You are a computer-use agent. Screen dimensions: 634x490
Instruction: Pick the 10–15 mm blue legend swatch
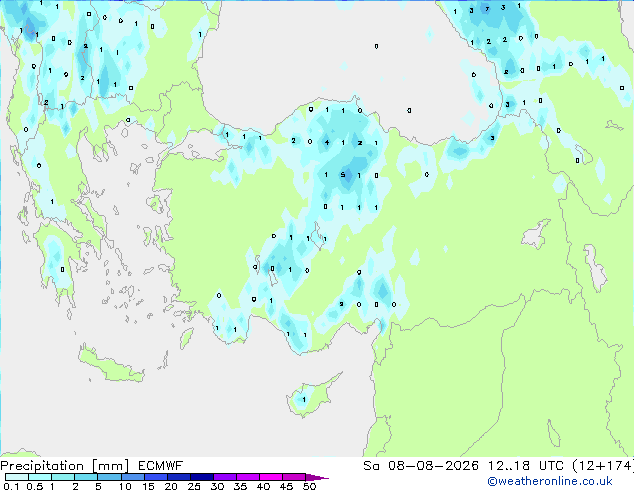point(132,477)
